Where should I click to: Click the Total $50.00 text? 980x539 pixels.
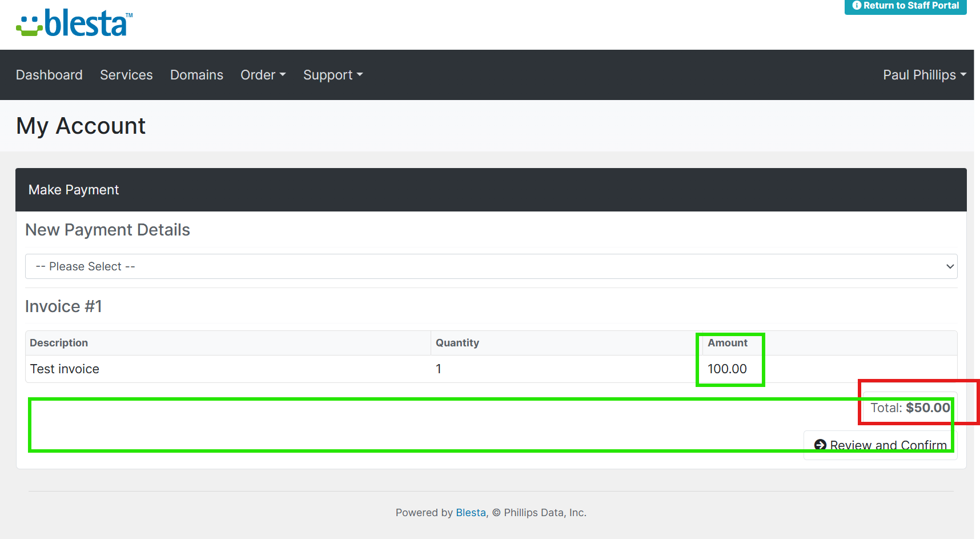[x=910, y=408]
